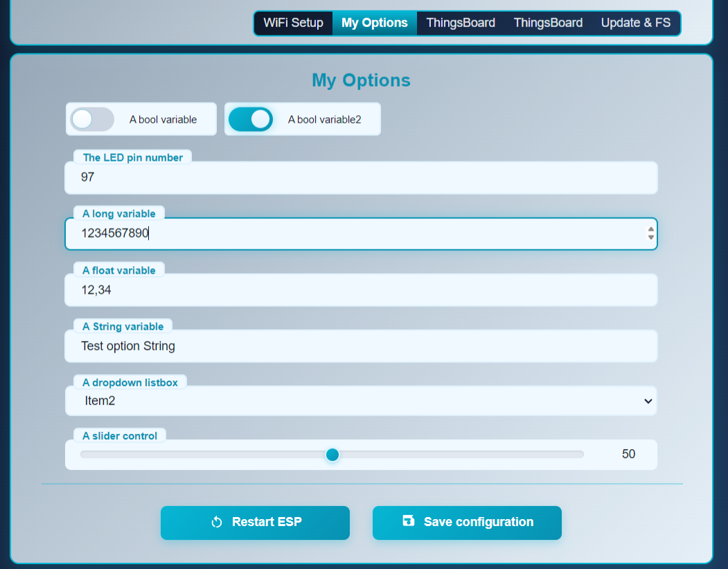Click the 'A long variable' label text
The width and height of the screenshot is (728, 569).
click(x=119, y=213)
